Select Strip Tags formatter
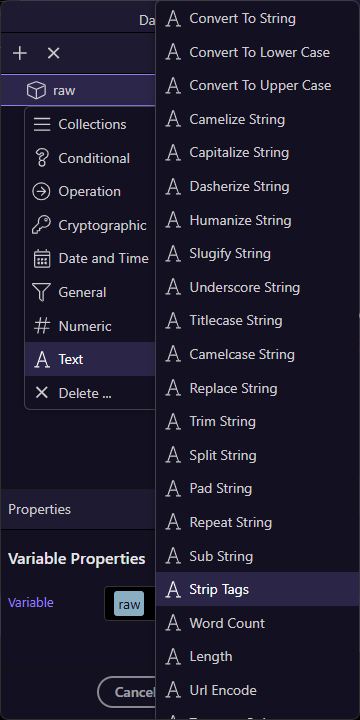This screenshot has height=720, width=360. pos(258,589)
